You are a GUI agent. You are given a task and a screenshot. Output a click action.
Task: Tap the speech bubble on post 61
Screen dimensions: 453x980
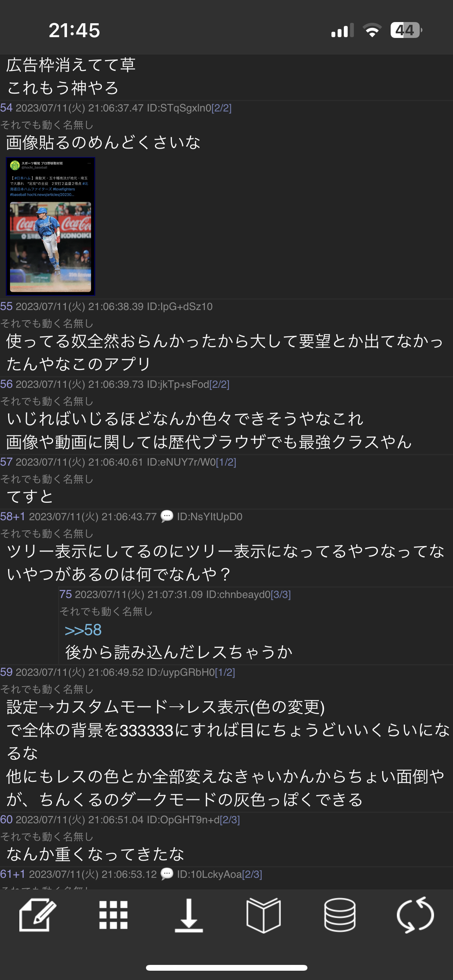tap(167, 874)
